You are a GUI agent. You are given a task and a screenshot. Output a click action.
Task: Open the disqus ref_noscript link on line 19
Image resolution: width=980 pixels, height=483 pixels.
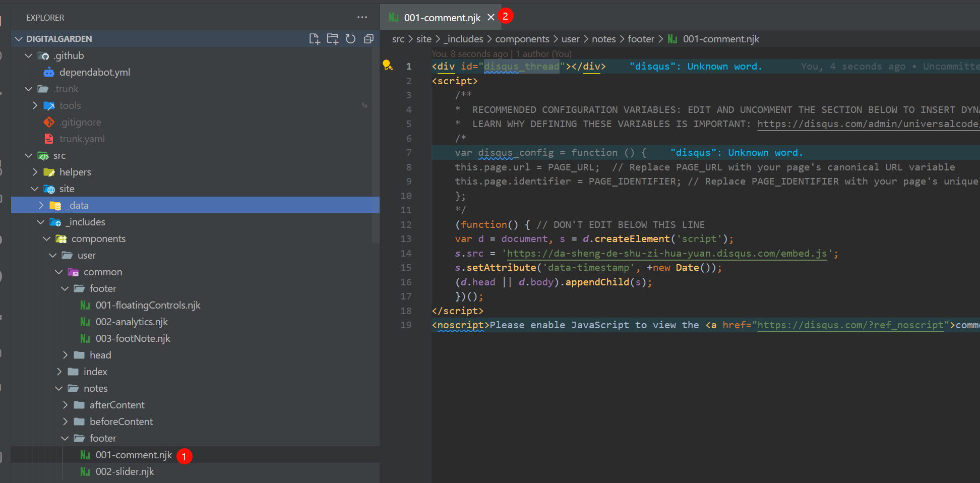[x=850, y=325]
